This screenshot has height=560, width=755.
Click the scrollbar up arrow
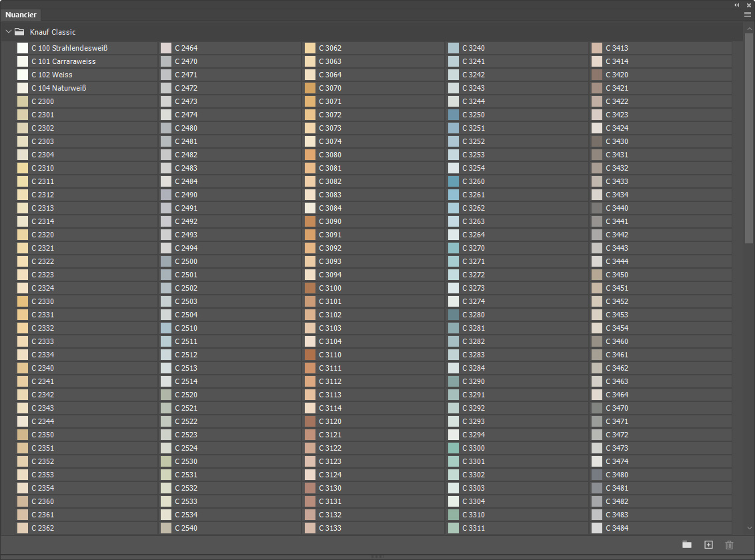pos(749,29)
